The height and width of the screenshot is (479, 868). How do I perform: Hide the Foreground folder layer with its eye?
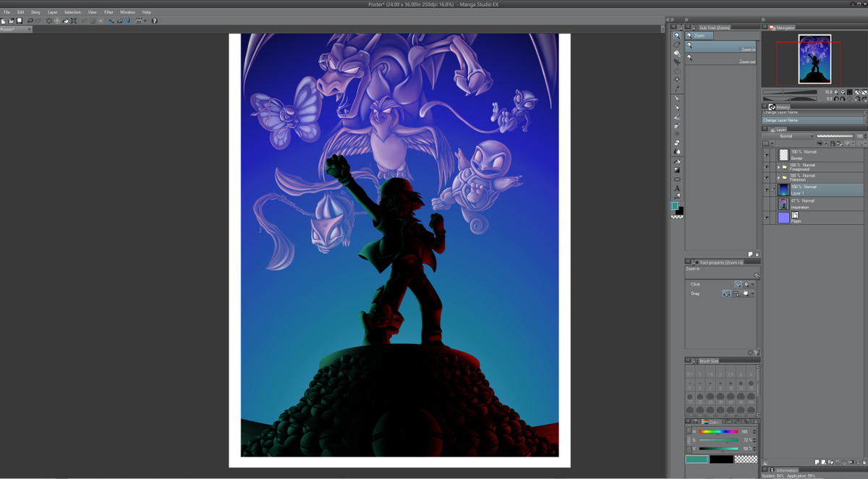click(x=767, y=167)
